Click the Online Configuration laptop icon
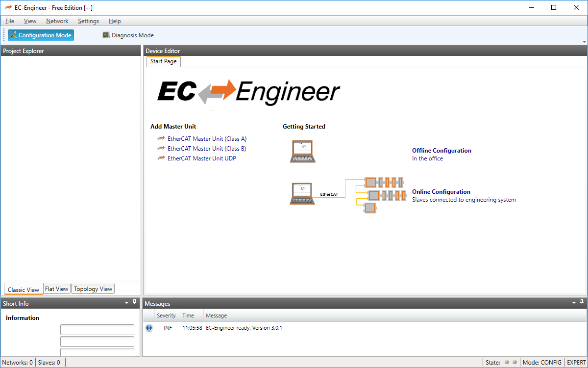This screenshot has width=588, height=368. pyautogui.click(x=302, y=193)
